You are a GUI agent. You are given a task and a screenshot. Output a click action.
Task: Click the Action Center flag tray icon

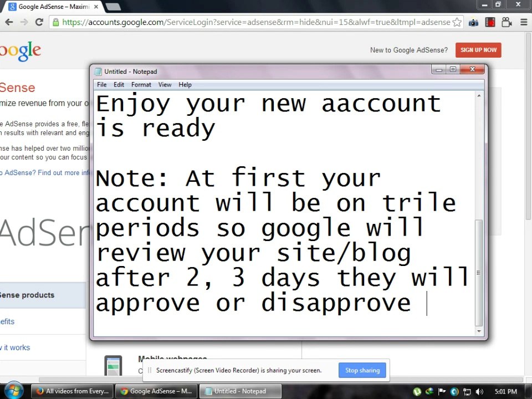442,391
